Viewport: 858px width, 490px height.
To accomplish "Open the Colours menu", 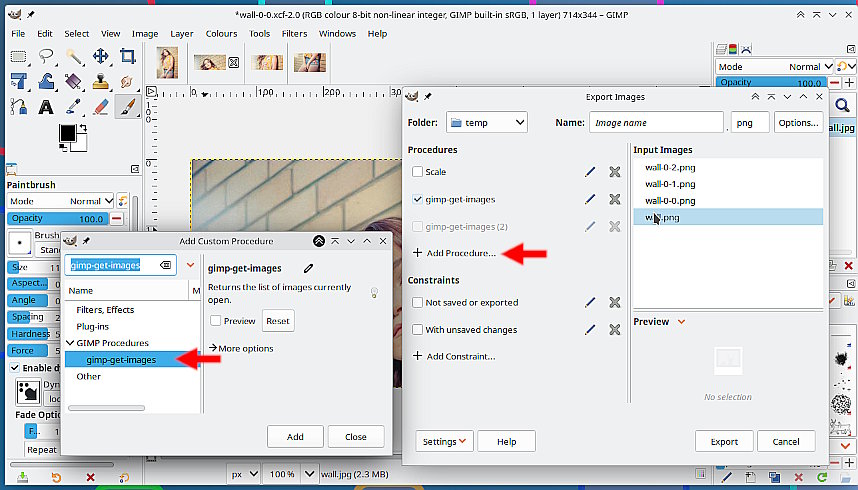I will click(x=222, y=33).
